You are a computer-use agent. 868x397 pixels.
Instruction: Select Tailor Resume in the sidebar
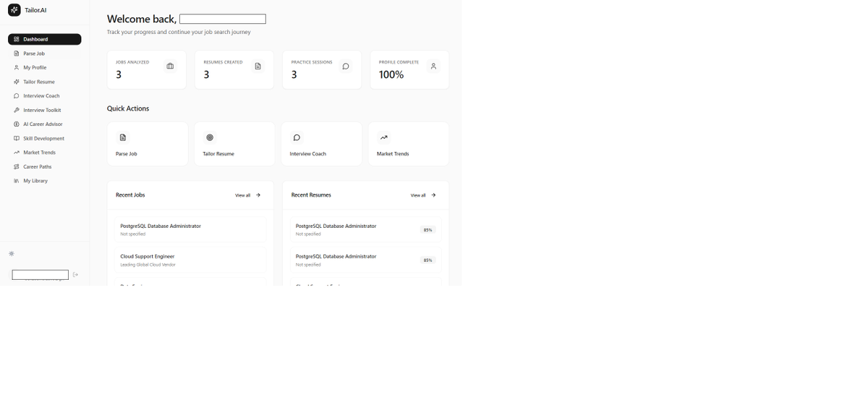click(45, 82)
